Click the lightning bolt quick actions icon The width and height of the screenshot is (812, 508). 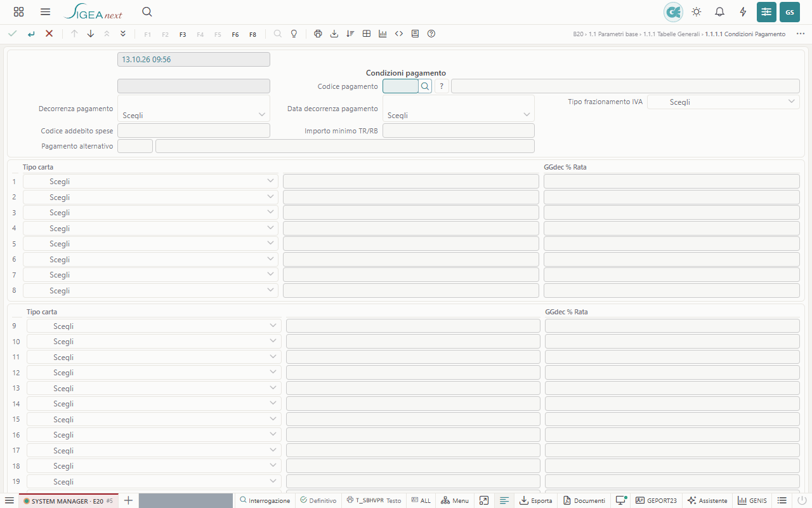point(743,12)
